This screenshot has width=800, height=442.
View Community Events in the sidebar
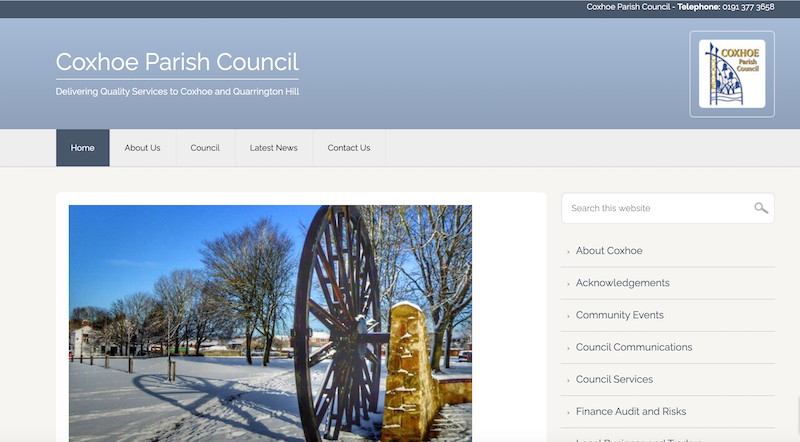pos(619,315)
